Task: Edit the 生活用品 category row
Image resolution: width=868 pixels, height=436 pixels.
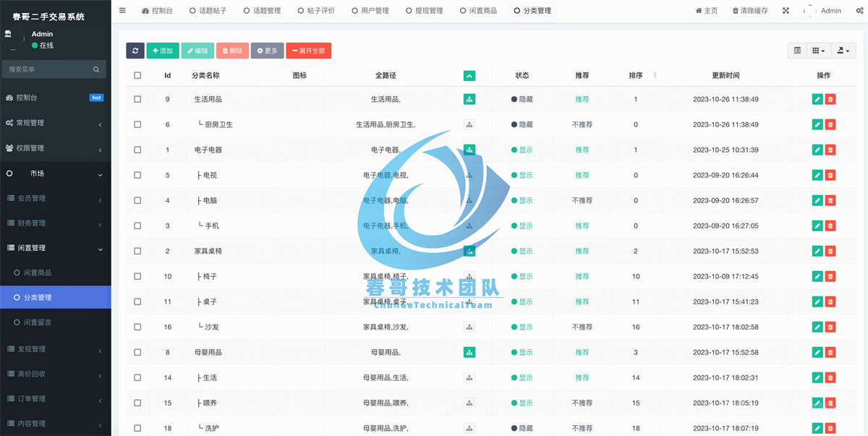Action: 817,99
